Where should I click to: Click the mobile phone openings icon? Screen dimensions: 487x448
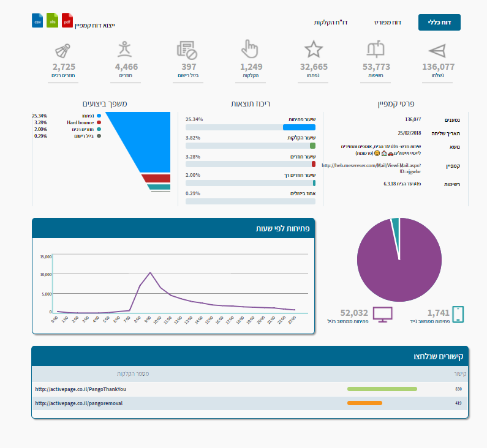coord(458,315)
